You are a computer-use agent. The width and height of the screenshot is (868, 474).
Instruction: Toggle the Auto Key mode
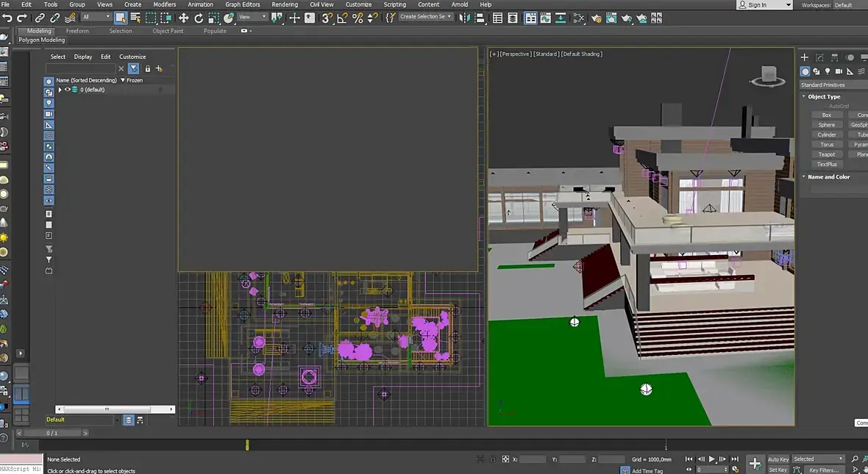pos(778,459)
